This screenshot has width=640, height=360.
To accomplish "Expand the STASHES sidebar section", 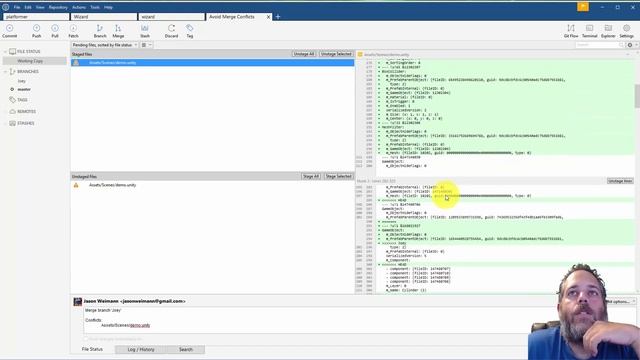I will coord(5,123).
